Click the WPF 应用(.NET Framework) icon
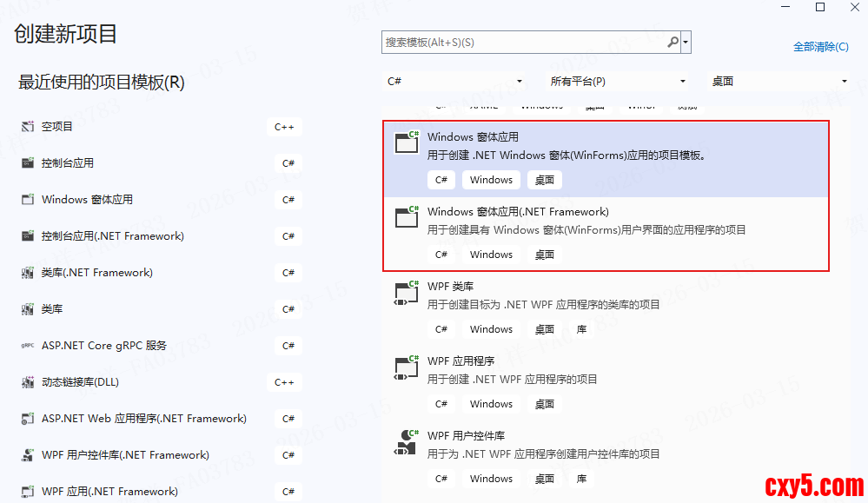The height and width of the screenshot is (503, 868). click(28, 492)
